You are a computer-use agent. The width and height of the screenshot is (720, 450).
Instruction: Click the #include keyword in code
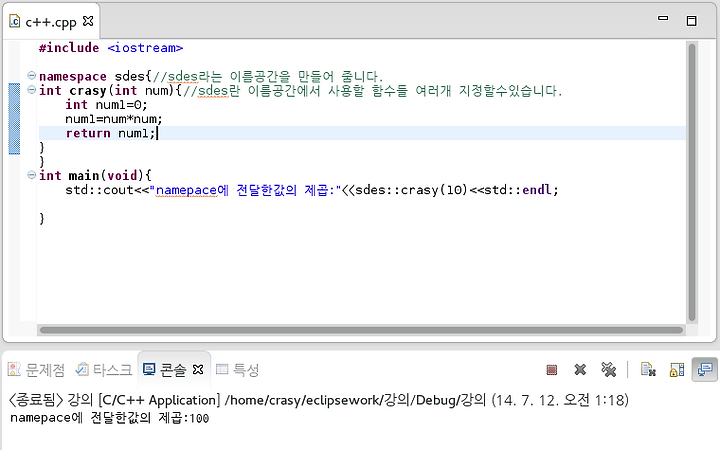click(x=69, y=48)
